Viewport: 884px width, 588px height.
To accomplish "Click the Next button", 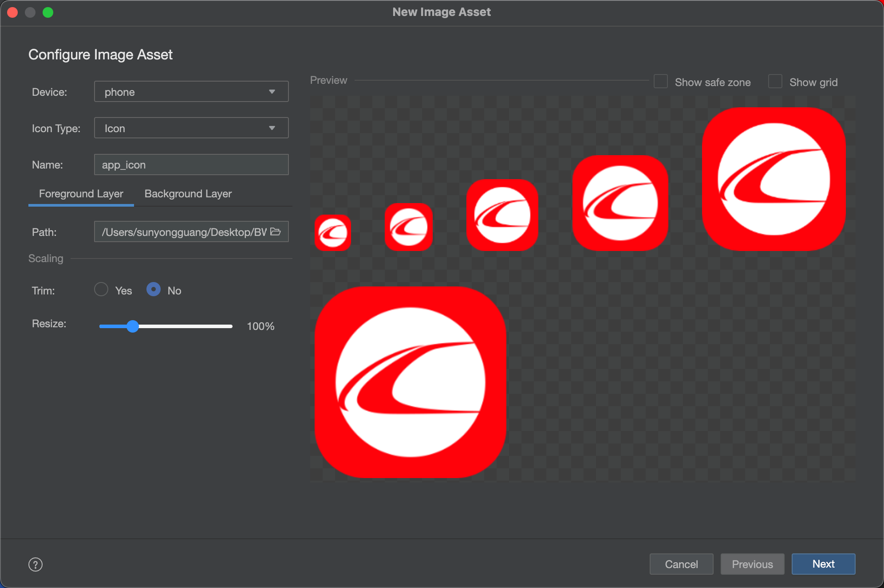I will 823,564.
